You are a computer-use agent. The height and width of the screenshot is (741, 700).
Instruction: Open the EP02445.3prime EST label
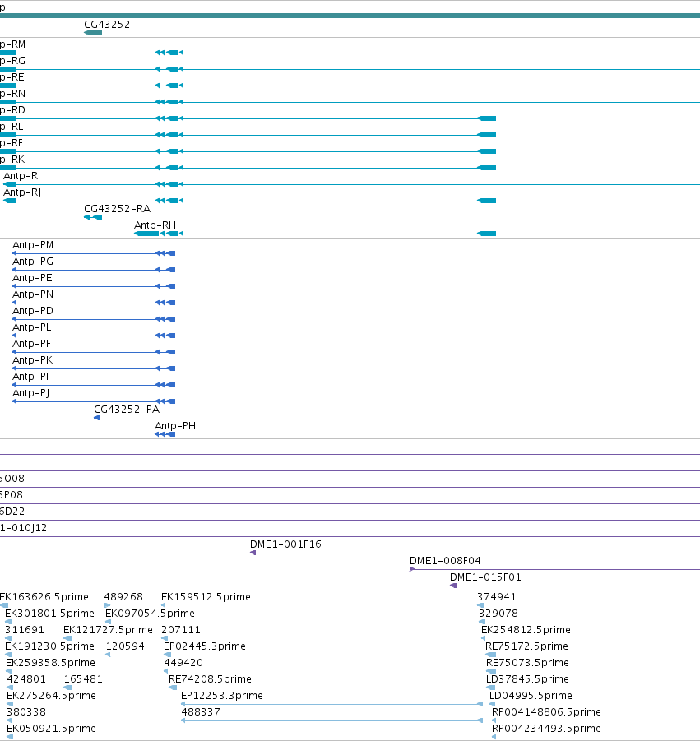coord(204,646)
